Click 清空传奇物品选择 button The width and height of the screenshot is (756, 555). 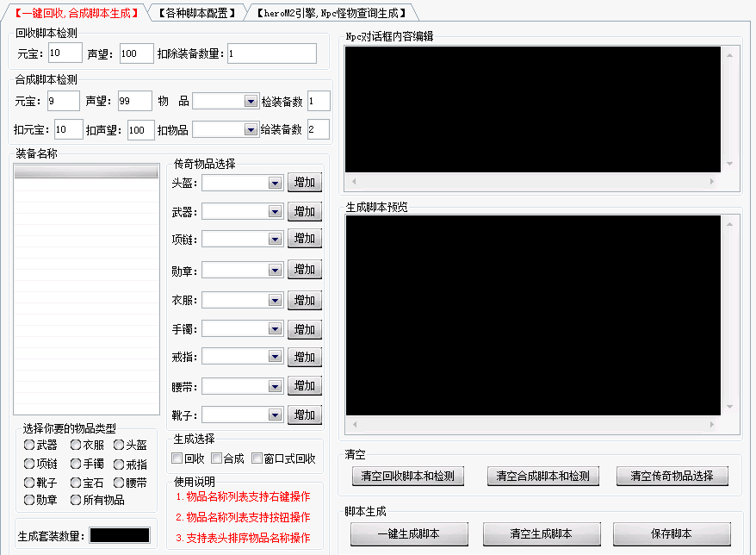click(x=672, y=476)
